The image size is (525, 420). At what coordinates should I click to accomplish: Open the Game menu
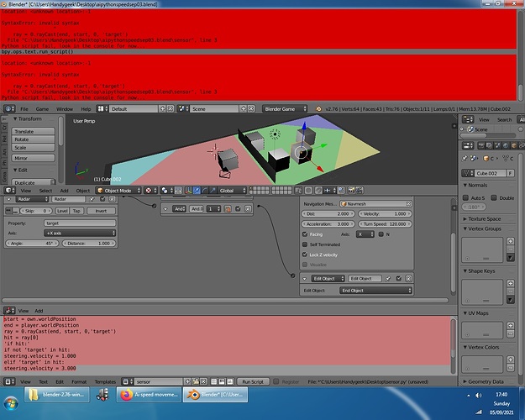pos(42,109)
